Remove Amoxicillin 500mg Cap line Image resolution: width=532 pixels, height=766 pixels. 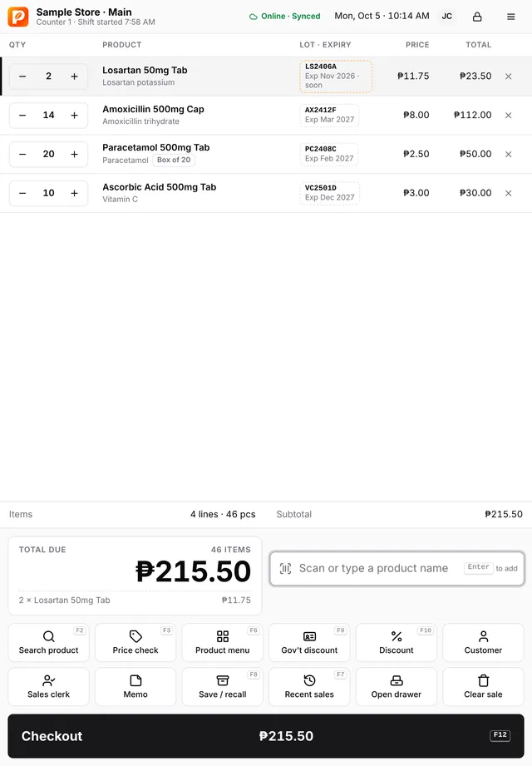[508, 116]
